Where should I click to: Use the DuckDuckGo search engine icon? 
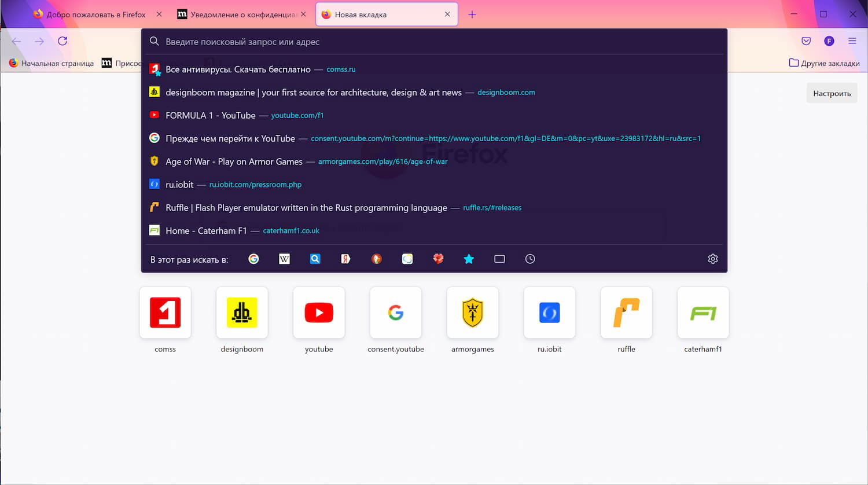377,259
